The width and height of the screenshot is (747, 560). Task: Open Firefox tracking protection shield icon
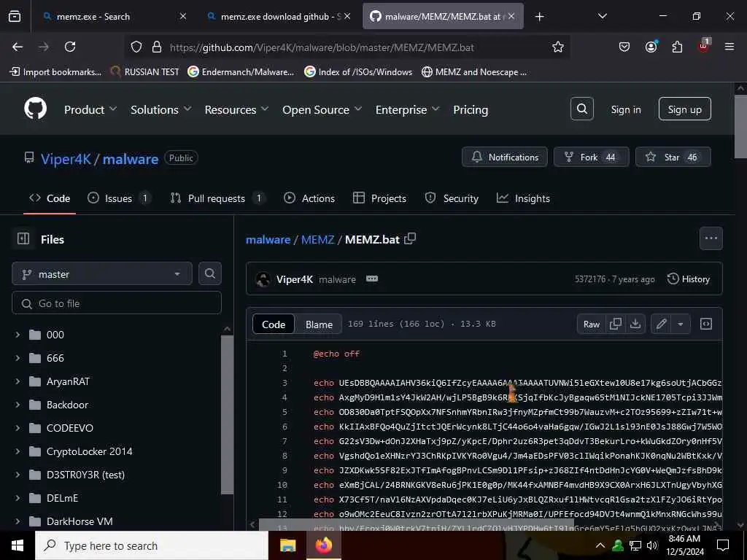point(136,47)
